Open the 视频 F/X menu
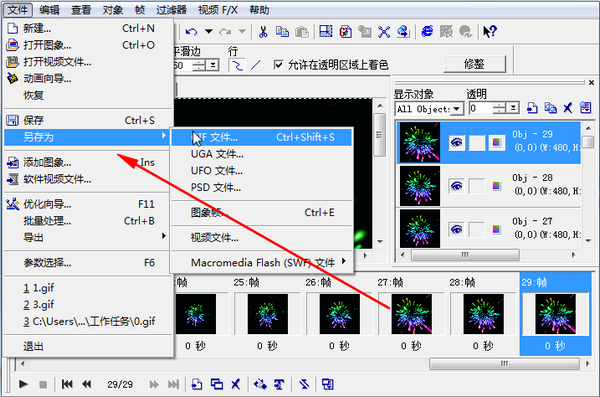600x397 pixels. pos(218,10)
